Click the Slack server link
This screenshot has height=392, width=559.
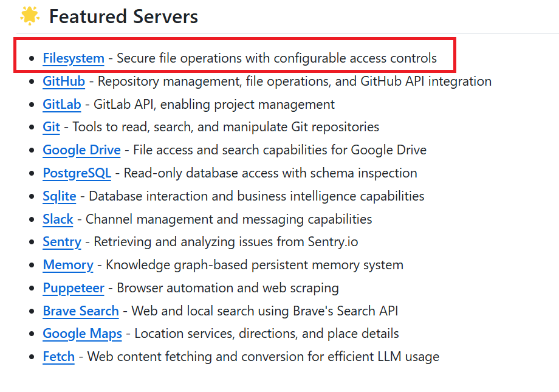coord(58,219)
